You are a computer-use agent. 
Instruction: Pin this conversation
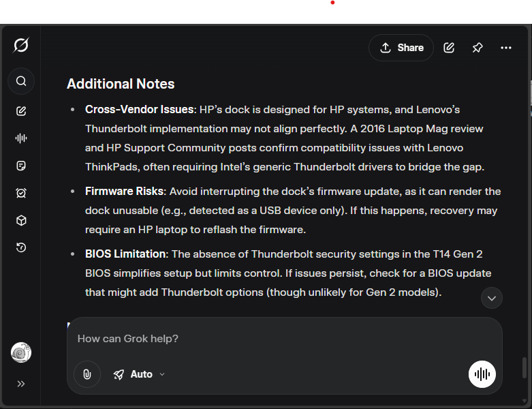[x=478, y=48]
